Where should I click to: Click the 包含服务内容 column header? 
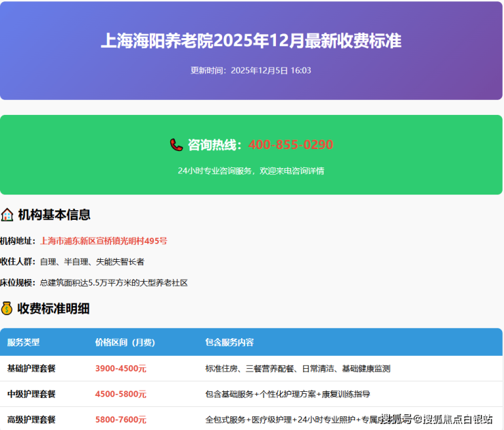(230, 342)
